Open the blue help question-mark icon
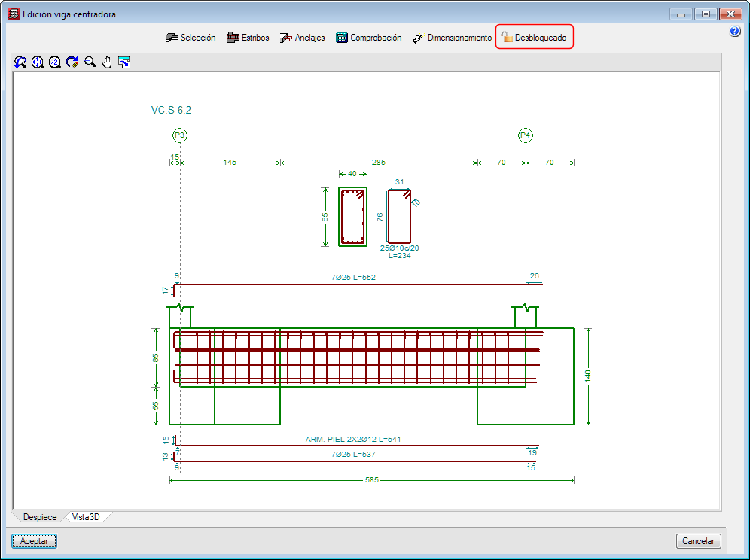 (x=735, y=32)
